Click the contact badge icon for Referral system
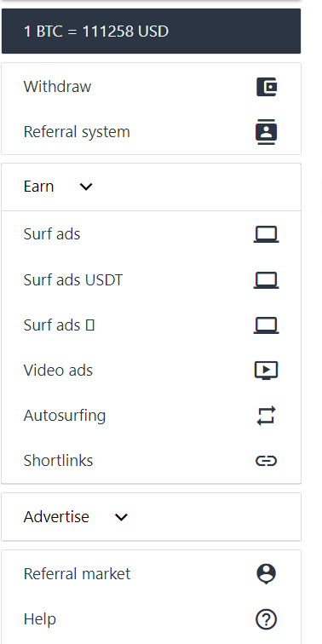Image resolution: width=322 pixels, height=644 pixels. tap(267, 132)
